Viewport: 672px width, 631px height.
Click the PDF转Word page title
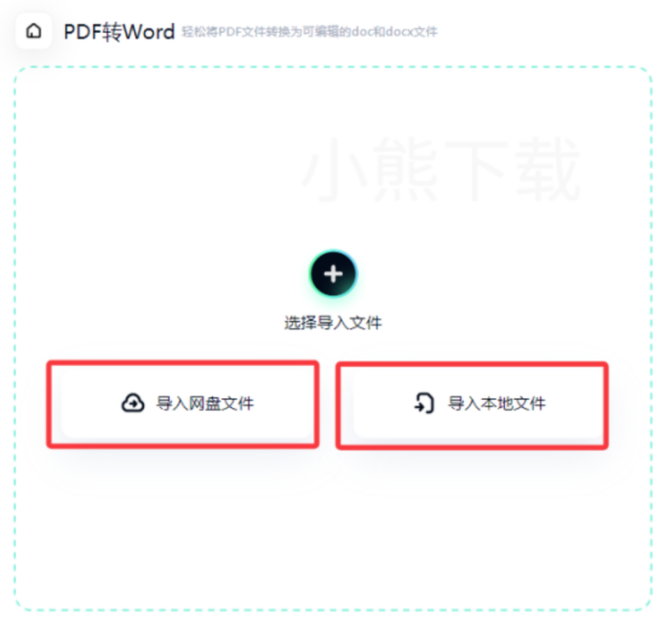click(119, 32)
